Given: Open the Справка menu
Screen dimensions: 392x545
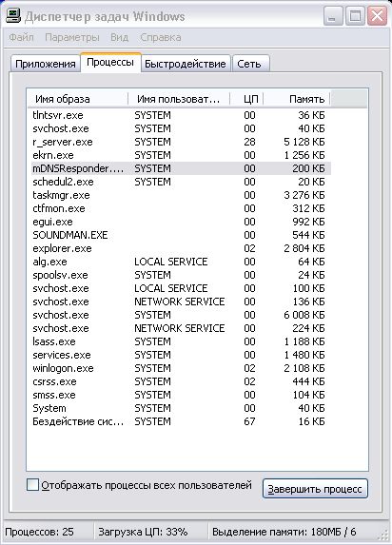Looking at the screenshot, I should click(161, 37).
